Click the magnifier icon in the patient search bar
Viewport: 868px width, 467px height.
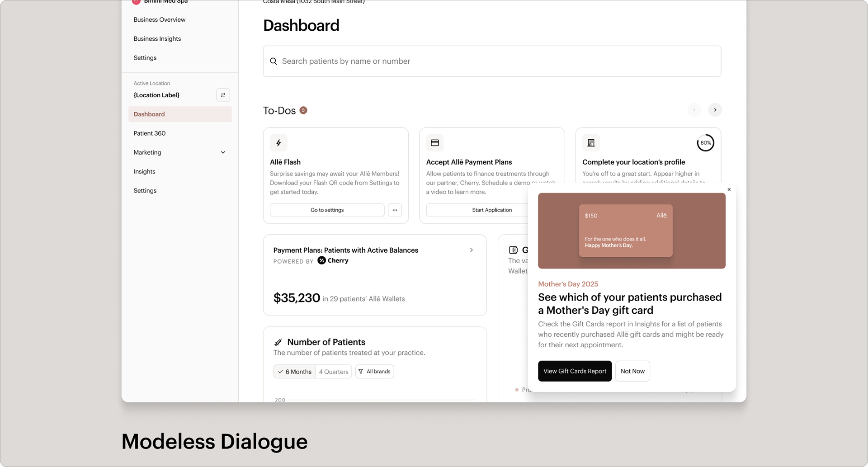[x=274, y=61]
